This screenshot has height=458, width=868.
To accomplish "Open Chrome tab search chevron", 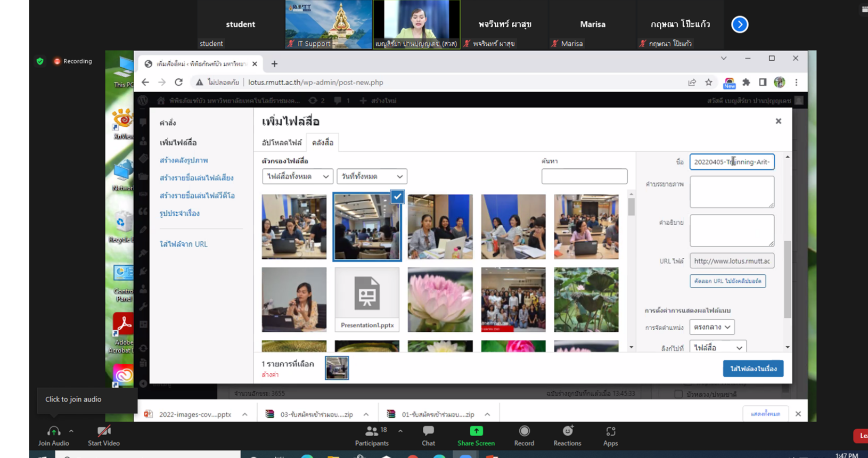I will pyautogui.click(x=724, y=59).
